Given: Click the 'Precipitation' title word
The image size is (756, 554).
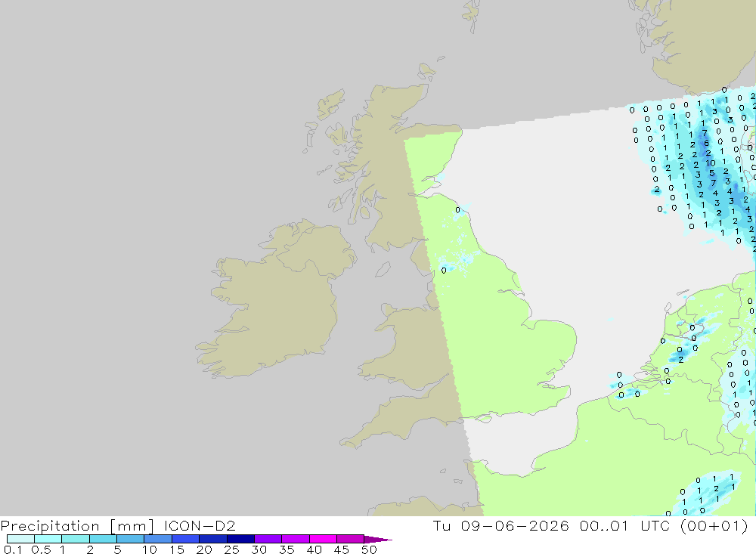Looking at the screenshot, I should 50,526.
